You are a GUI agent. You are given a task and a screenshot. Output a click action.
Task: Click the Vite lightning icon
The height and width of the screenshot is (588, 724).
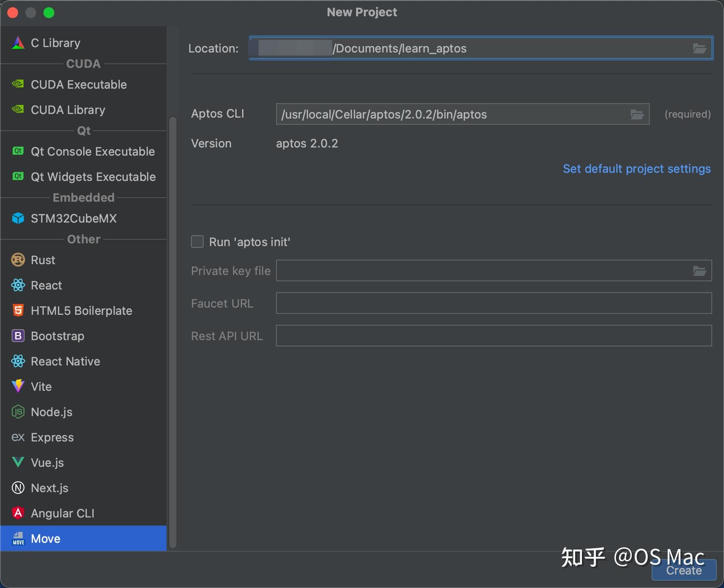point(18,386)
